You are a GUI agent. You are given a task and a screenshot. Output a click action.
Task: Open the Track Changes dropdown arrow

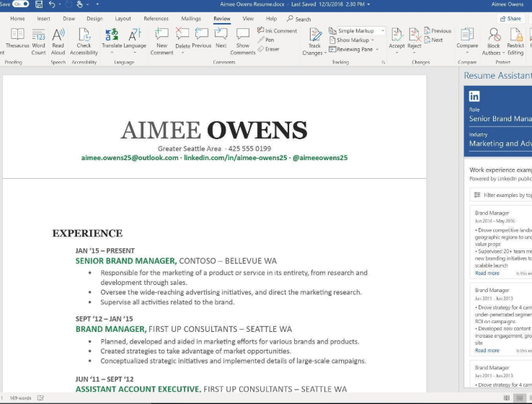tap(325, 53)
